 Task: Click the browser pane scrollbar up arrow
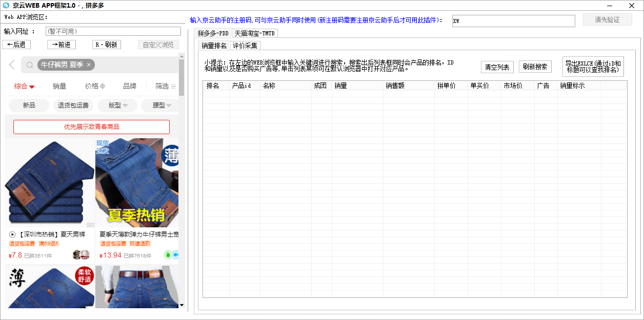(182, 56)
